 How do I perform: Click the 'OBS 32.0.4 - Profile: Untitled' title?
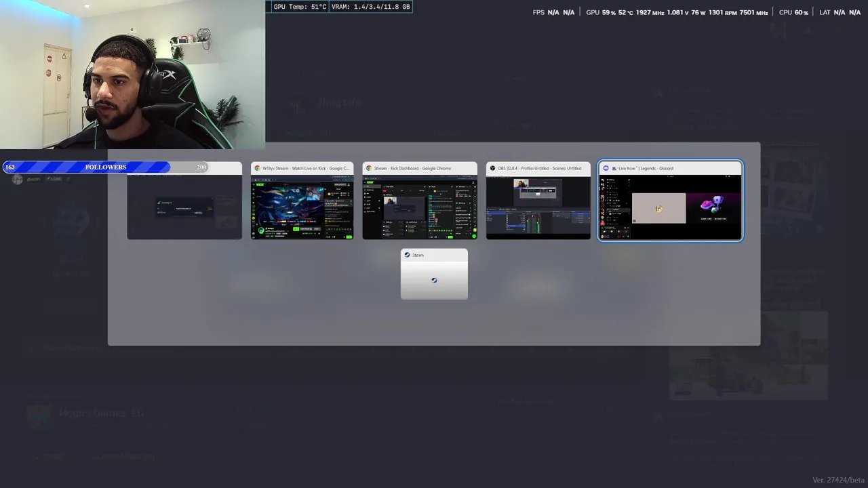[540, 168]
